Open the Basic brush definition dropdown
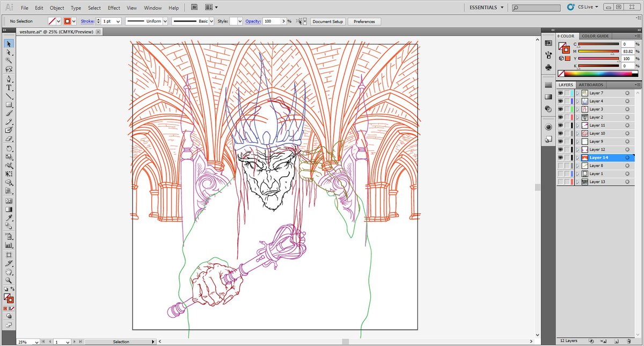644x346 pixels. point(211,21)
